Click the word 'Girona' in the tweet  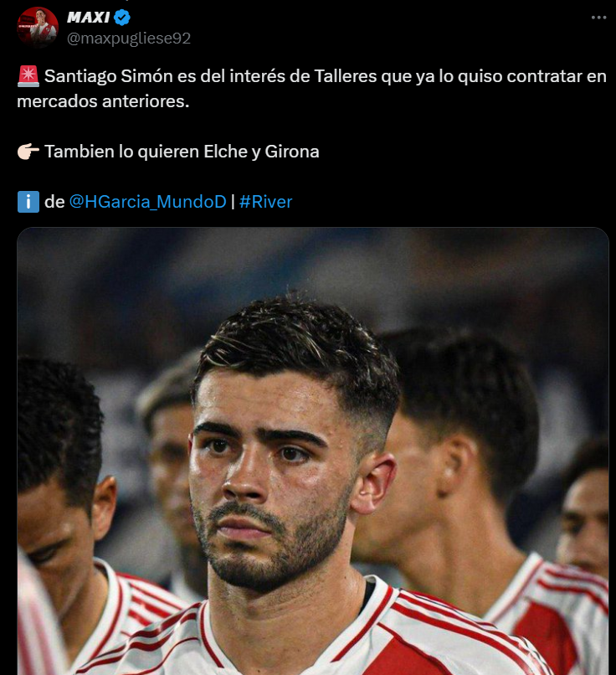291,152
